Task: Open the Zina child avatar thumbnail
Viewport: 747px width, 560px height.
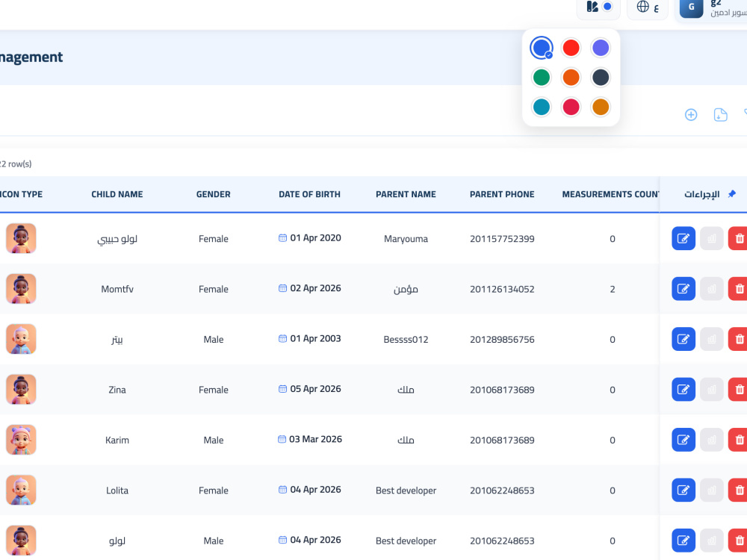Action: 21,390
